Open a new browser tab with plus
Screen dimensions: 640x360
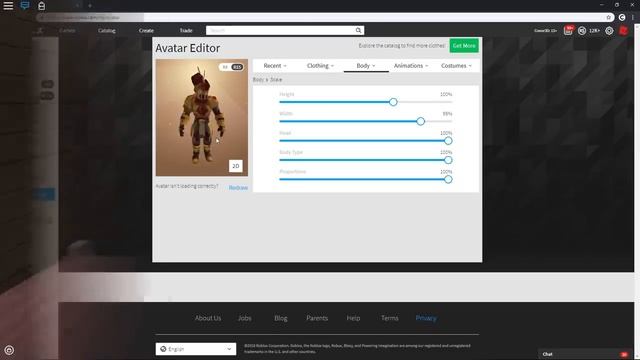(x=90, y=6)
